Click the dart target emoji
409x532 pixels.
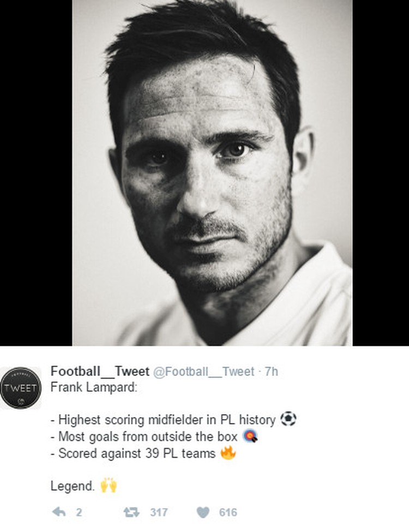[250, 436]
